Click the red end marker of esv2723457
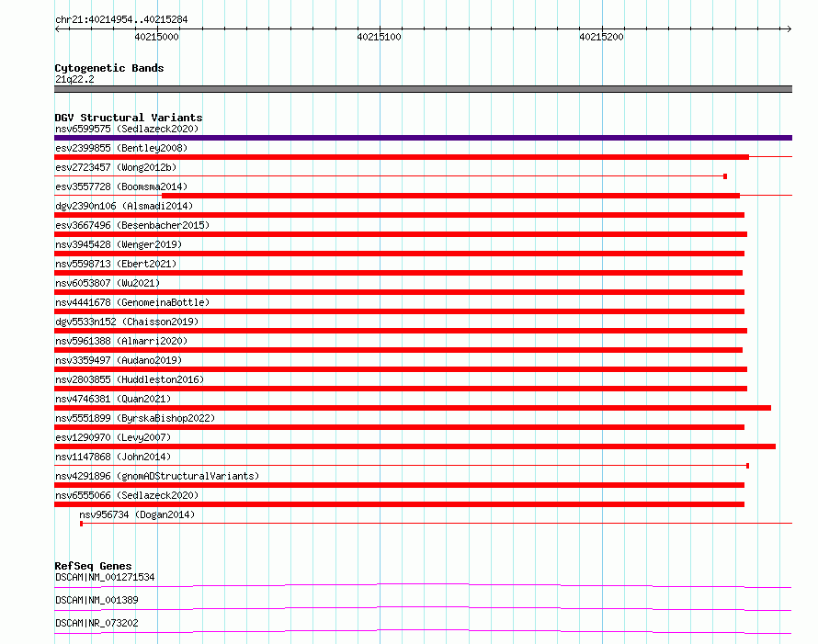This screenshot has height=644, width=818. (x=725, y=176)
